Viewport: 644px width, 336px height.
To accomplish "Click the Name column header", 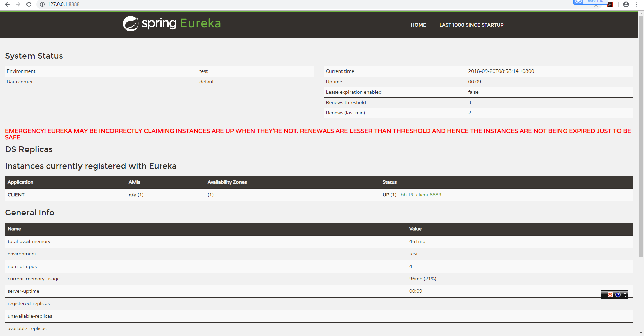I will [14, 229].
